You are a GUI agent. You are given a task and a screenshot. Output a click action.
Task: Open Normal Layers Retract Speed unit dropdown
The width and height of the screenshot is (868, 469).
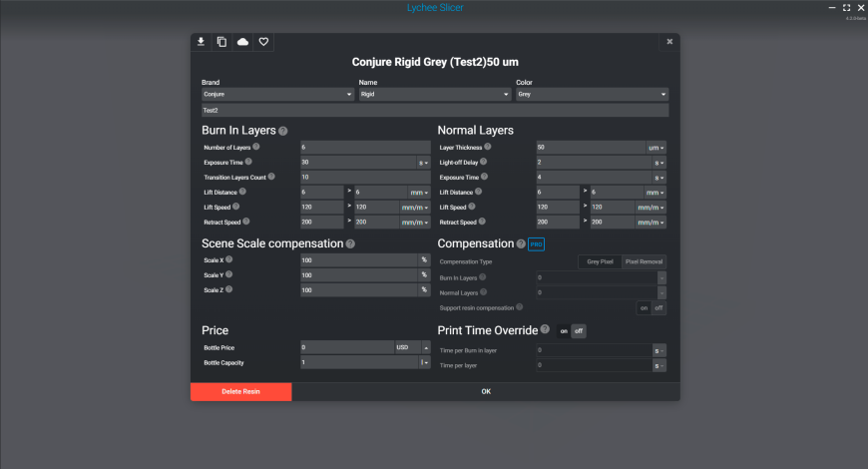(651, 223)
